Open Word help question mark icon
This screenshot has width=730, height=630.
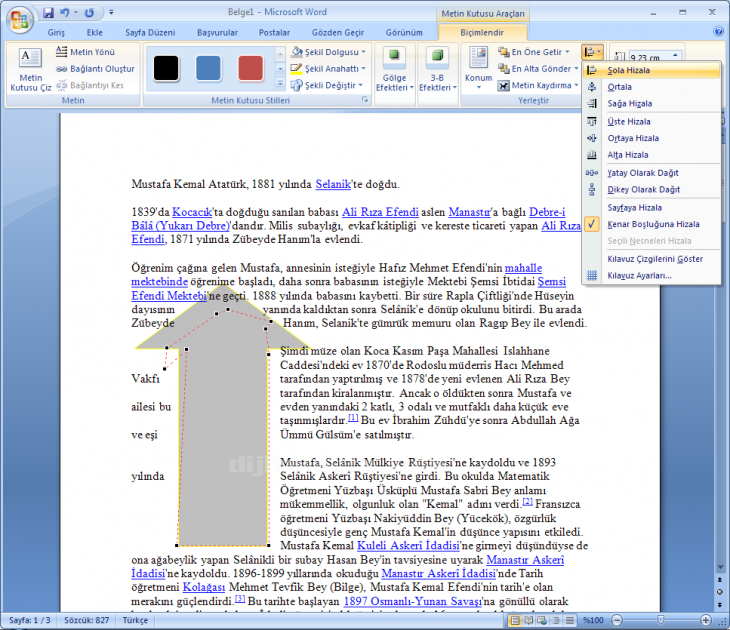point(718,32)
